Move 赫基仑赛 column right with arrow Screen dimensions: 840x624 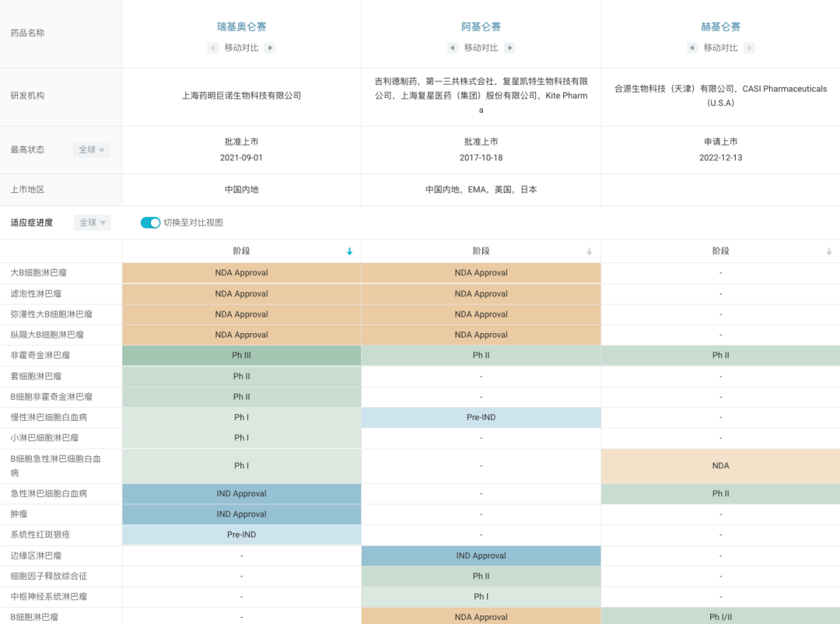click(750, 47)
